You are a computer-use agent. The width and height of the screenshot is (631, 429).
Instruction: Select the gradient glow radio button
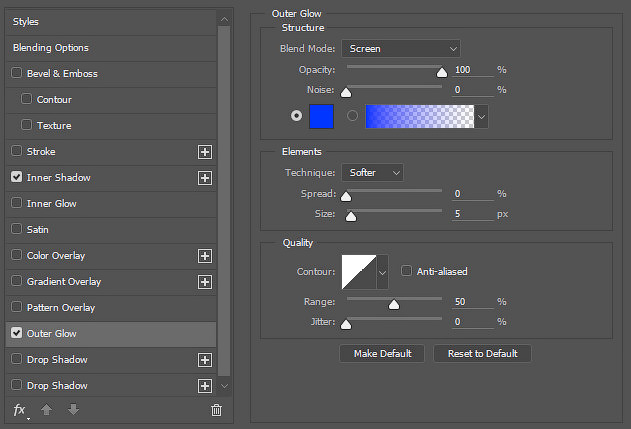click(x=352, y=116)
